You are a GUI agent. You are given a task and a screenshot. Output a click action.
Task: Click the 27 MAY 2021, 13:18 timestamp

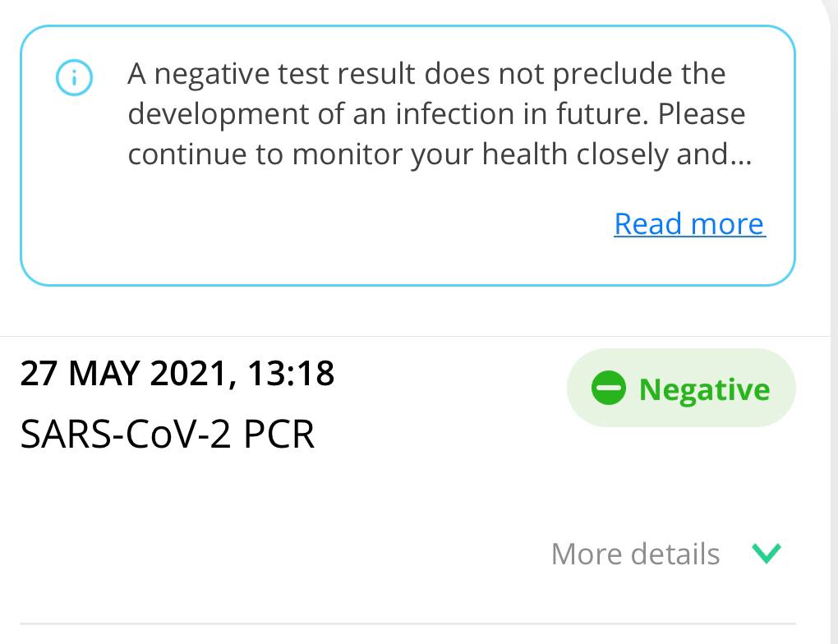point(177,373)
